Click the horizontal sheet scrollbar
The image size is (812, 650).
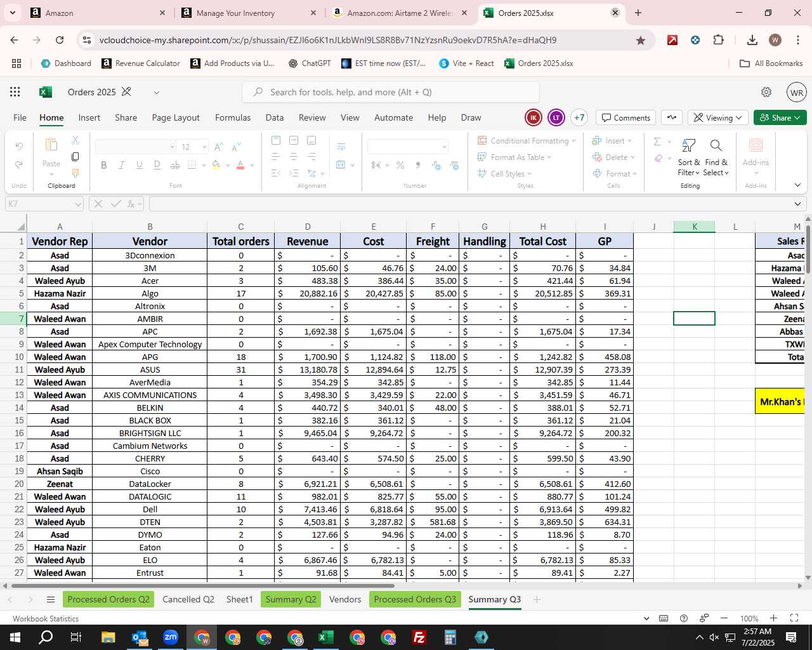(x=203, y=585)
